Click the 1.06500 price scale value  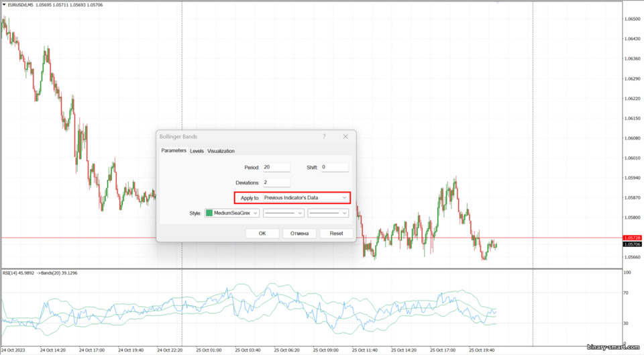(x=632, y=19)
